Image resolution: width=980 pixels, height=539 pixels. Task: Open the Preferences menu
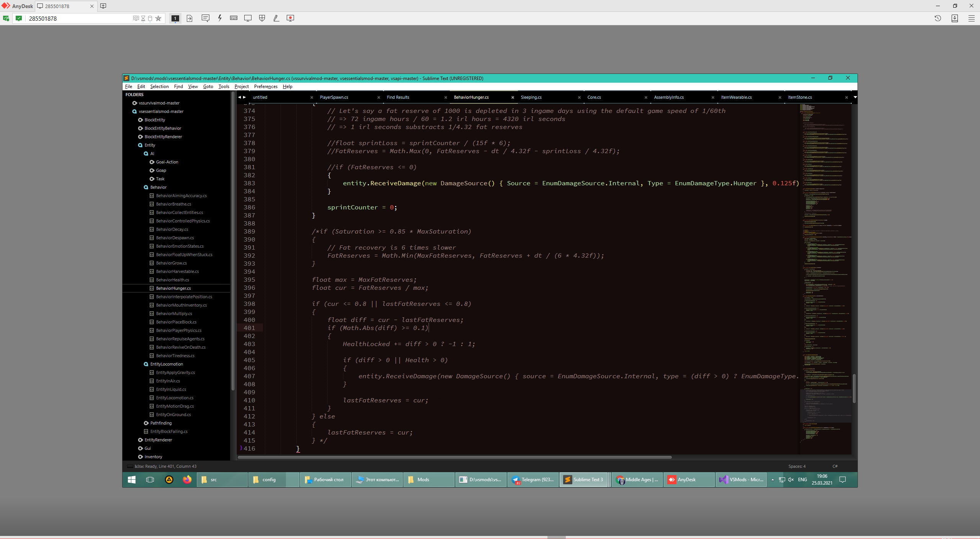(265, 87)
